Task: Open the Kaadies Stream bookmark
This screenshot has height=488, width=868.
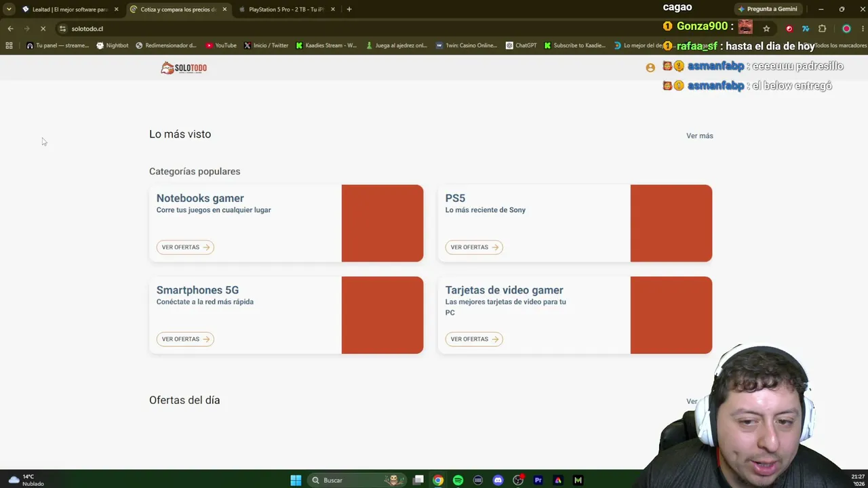Action: click(x=327, y=45)
